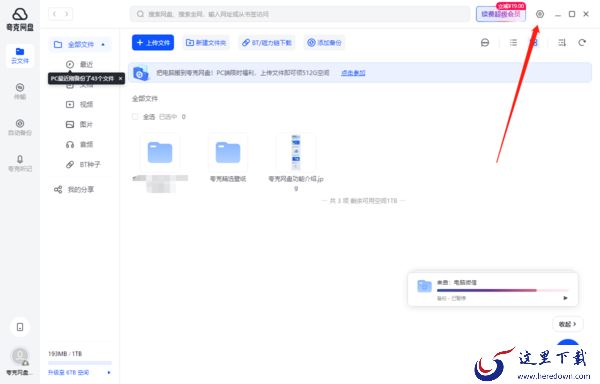Open the 自动备份 auto backup section
The height and width of the screenshot is (384, 600).
pyautogui.click(x=20, y=127)
